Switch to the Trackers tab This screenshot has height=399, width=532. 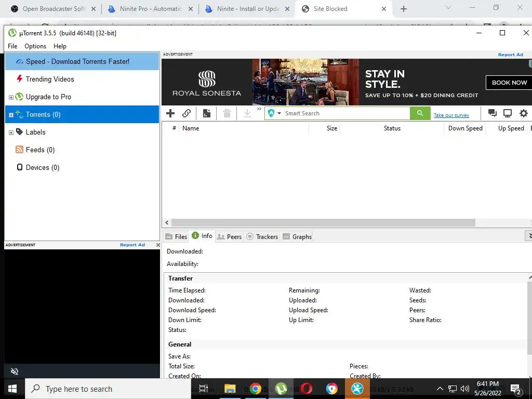click(x=262, y=236)
